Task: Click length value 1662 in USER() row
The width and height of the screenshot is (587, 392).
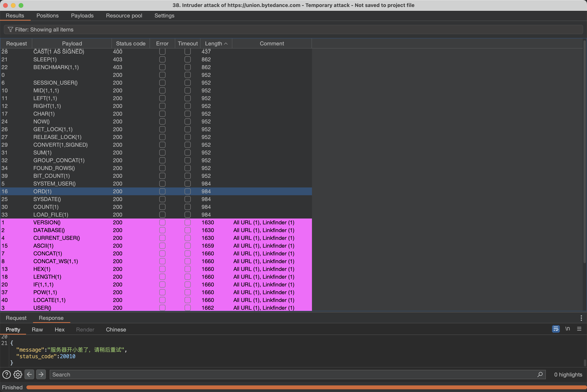Action: coord(208,308)
